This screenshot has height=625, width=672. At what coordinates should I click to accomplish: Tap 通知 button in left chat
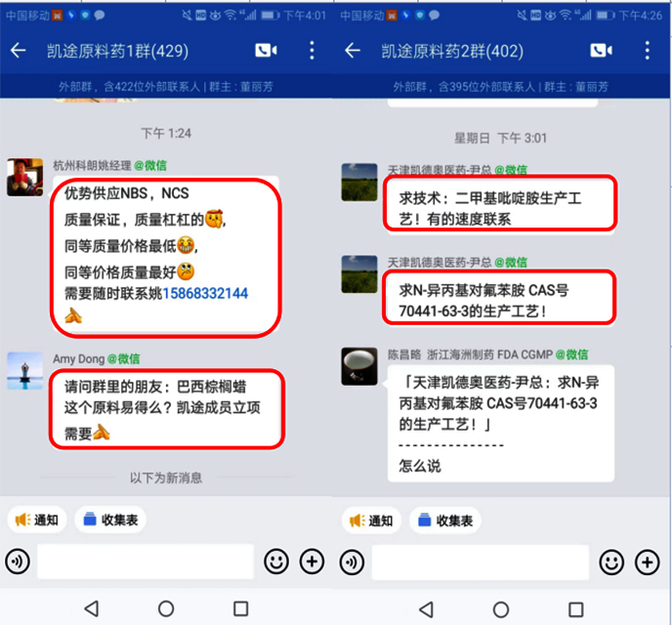tap(37, 521)
